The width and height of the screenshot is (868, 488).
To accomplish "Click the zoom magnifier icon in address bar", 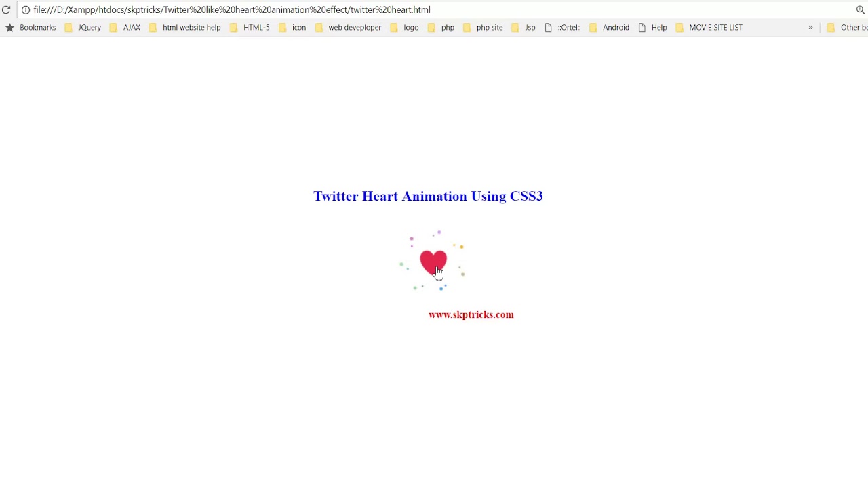I will pos(860,9).
